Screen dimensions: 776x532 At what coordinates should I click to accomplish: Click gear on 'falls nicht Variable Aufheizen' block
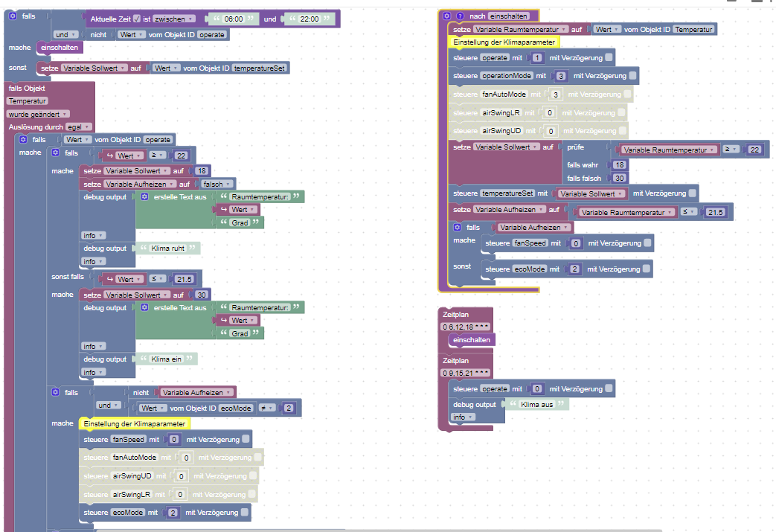(x=55, y=392)
